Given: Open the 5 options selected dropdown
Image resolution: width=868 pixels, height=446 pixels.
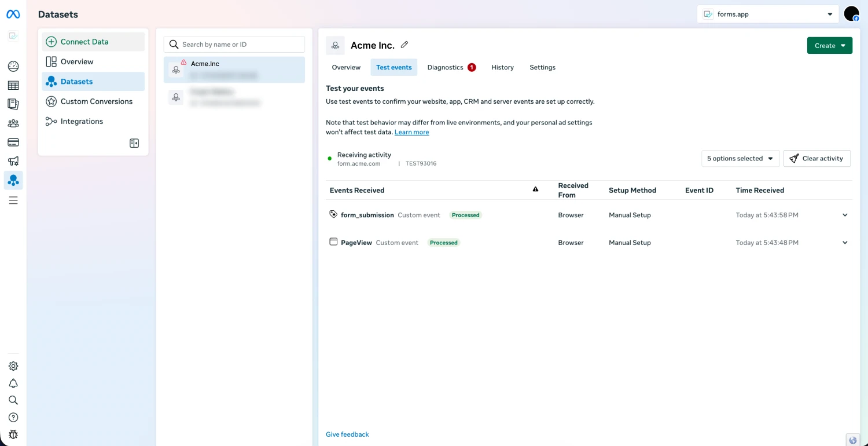Looking at the screenshot, I should pyautogui.click(x=740, y=159).
